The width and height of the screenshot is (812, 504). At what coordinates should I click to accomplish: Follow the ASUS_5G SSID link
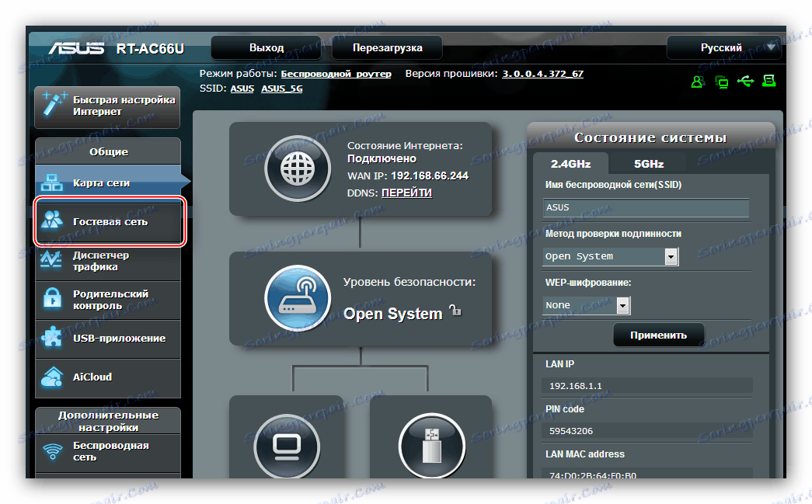(x=282, y=89)
